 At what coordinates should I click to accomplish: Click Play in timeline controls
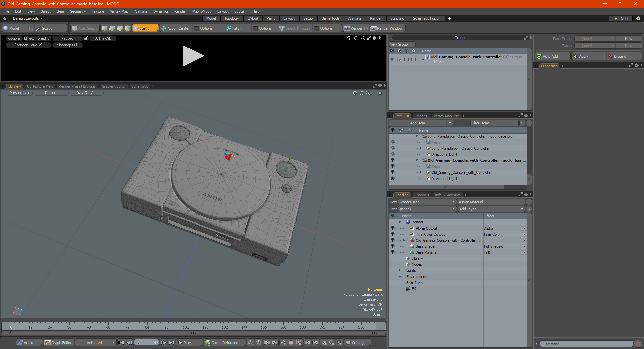pyautogui.click(x=189, y=343)
